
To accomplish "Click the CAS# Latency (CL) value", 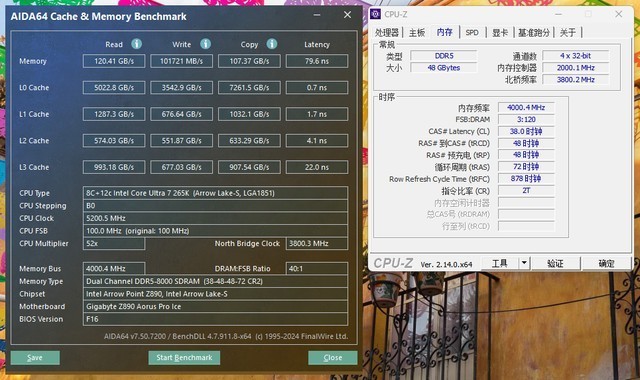I will click(526, 131).
